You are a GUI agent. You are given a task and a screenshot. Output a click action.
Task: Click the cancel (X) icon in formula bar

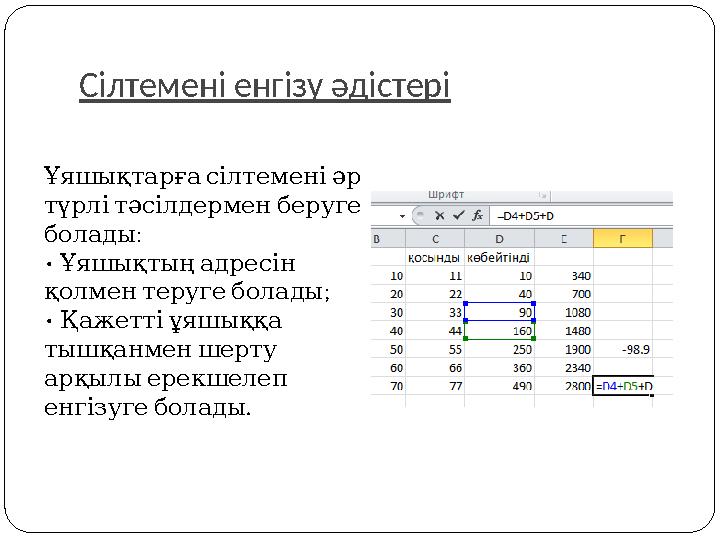(439, 215)
